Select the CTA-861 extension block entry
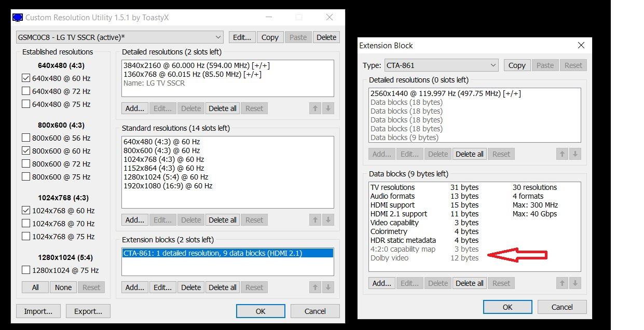 point(227,253)
